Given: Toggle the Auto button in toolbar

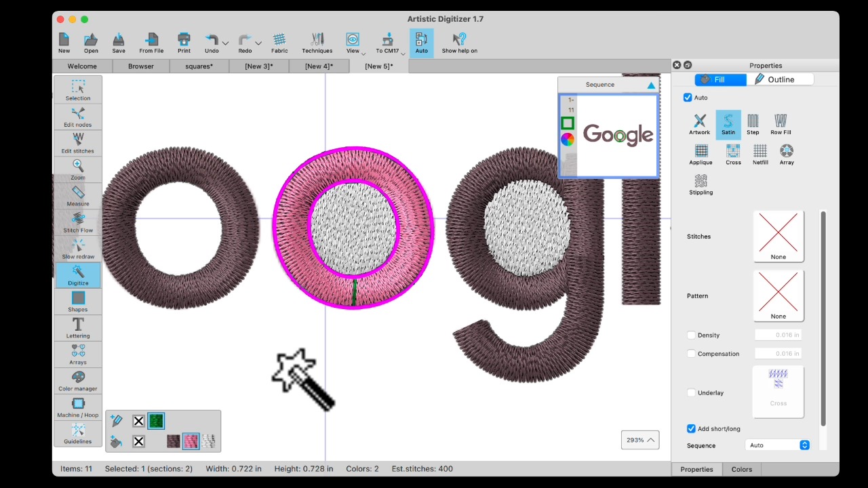Looking at the screenshot, I should pyautogui.click(x=422, y=43).
